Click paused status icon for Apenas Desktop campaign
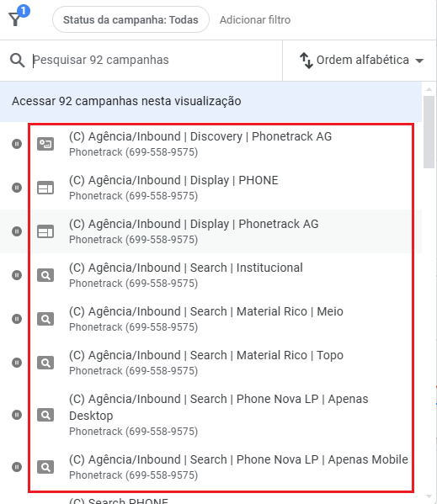The width and height of the screenshot is (437, 504). tap(17, 415)
